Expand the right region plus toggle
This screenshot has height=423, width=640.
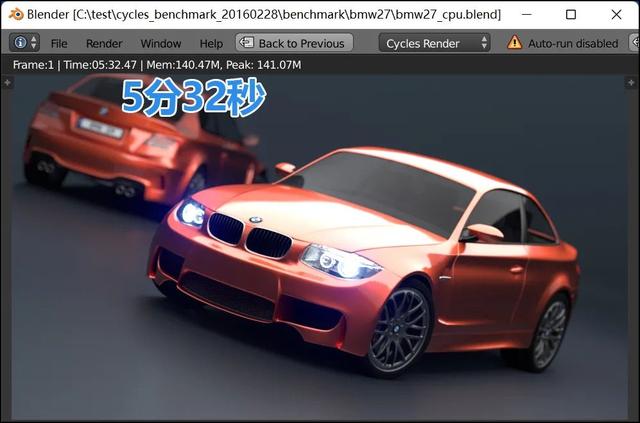(631, 83)
